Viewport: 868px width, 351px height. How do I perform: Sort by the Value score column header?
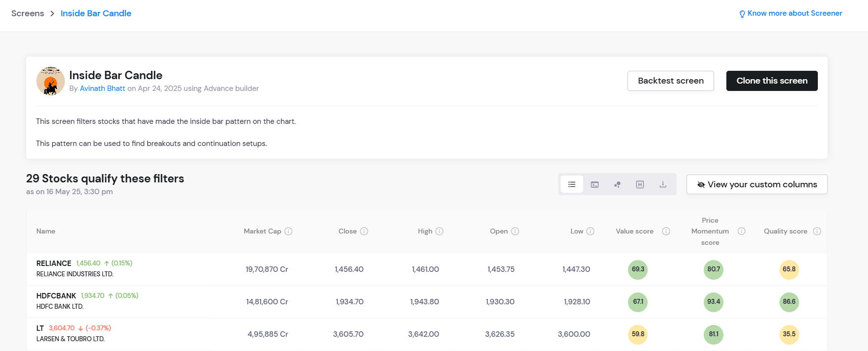[634, 231]
